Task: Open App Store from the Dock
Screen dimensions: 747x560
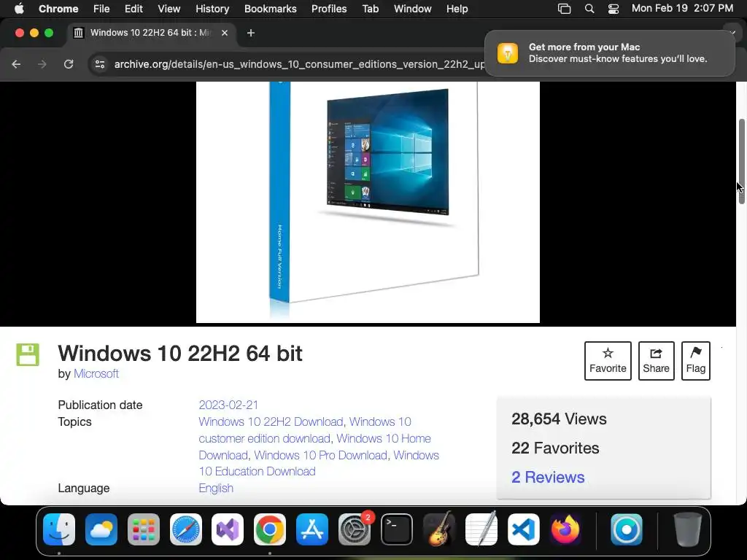Action: pyautogui.click(x=312, y=529)
